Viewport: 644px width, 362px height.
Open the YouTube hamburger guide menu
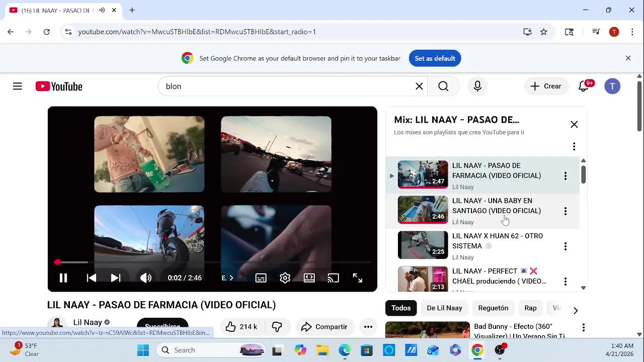click(18, 86)
